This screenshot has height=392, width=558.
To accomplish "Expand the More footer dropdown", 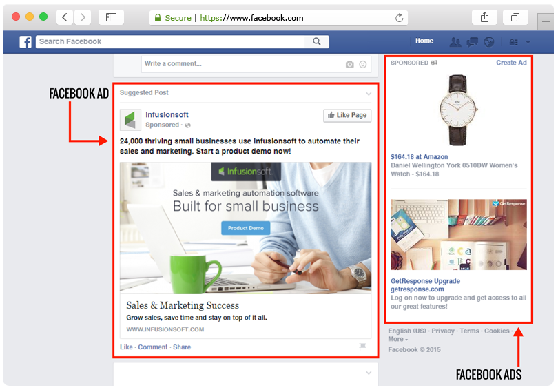I will [x=397, y=340].
